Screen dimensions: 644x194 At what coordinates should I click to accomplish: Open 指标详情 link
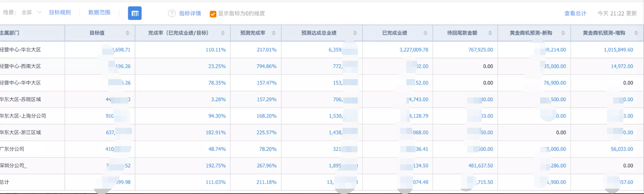click(x=190, y=13)
